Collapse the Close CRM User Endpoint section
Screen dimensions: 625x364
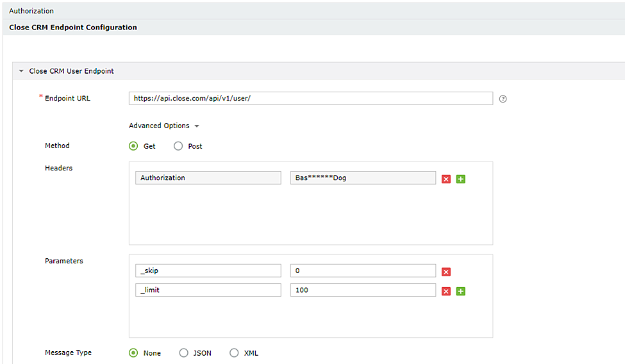(21, 71)
